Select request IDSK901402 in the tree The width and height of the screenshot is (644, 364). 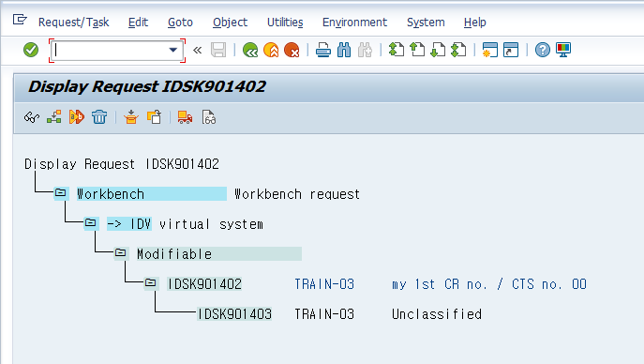click(204, 284)
